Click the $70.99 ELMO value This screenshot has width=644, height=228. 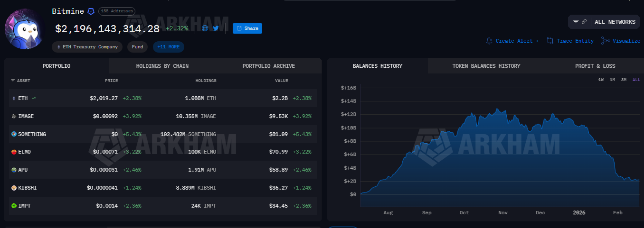click(278, 152)
